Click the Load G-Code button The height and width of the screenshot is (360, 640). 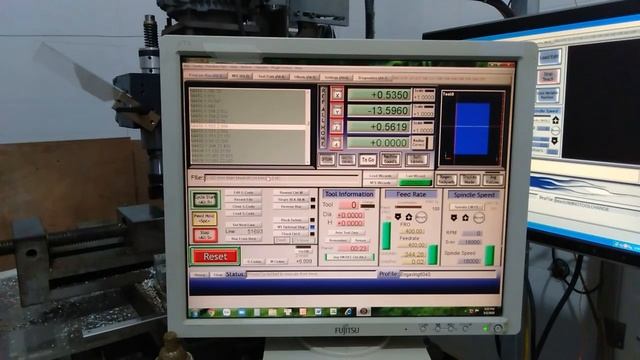pos(243,213)
